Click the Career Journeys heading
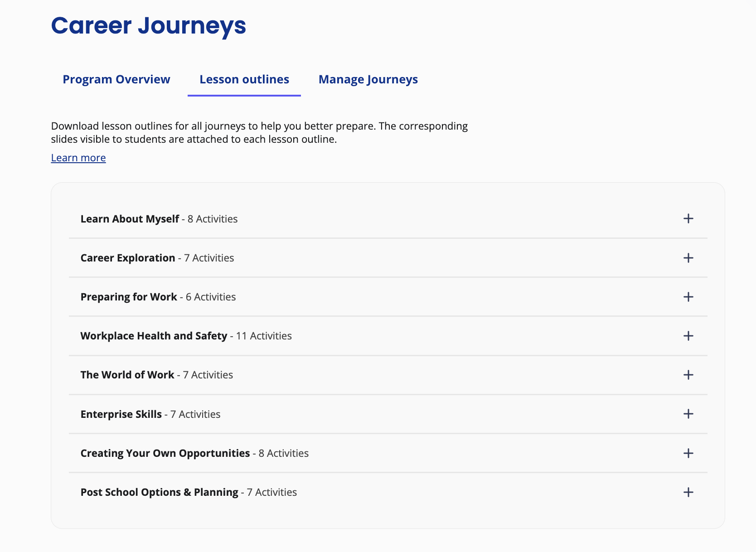Image resolution: width=756 pixels, height=552 pixels. pyautogui.click(x=148, y=26)
